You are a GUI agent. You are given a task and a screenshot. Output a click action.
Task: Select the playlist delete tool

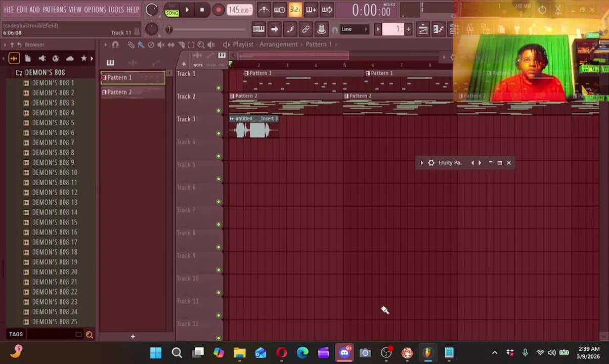tap(151, 44)
